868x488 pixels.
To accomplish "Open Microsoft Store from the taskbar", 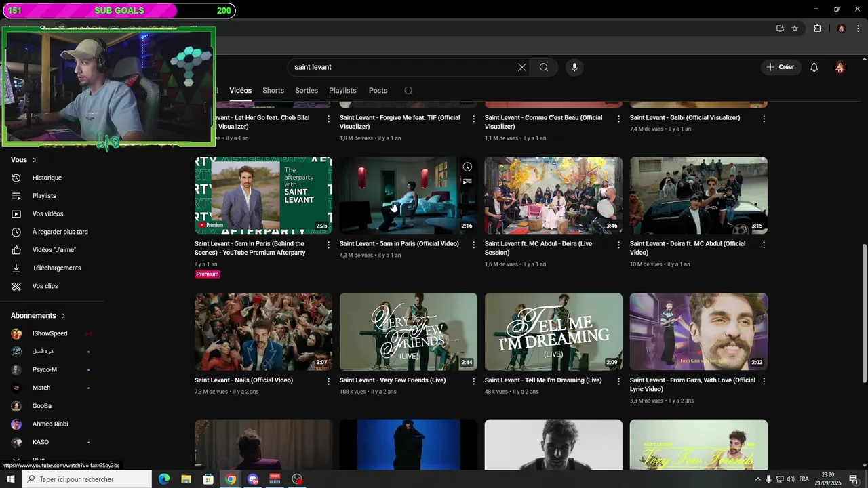I will [x=208, y=479].
